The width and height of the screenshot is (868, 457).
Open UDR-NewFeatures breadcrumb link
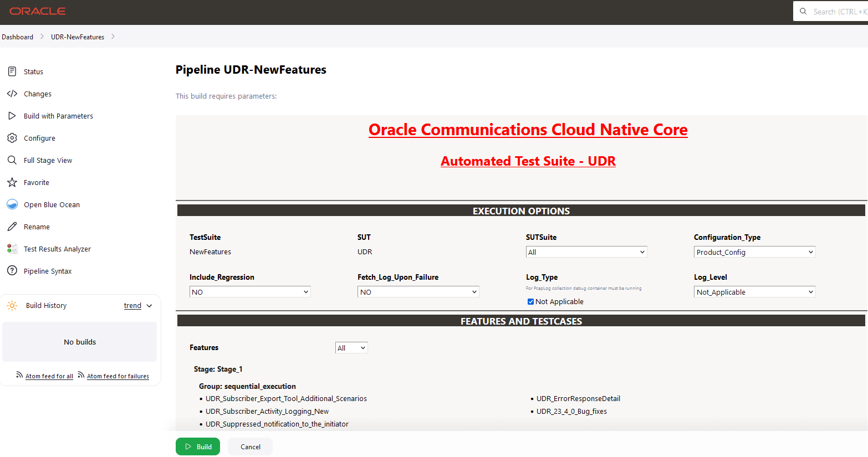tap(78, 37)
